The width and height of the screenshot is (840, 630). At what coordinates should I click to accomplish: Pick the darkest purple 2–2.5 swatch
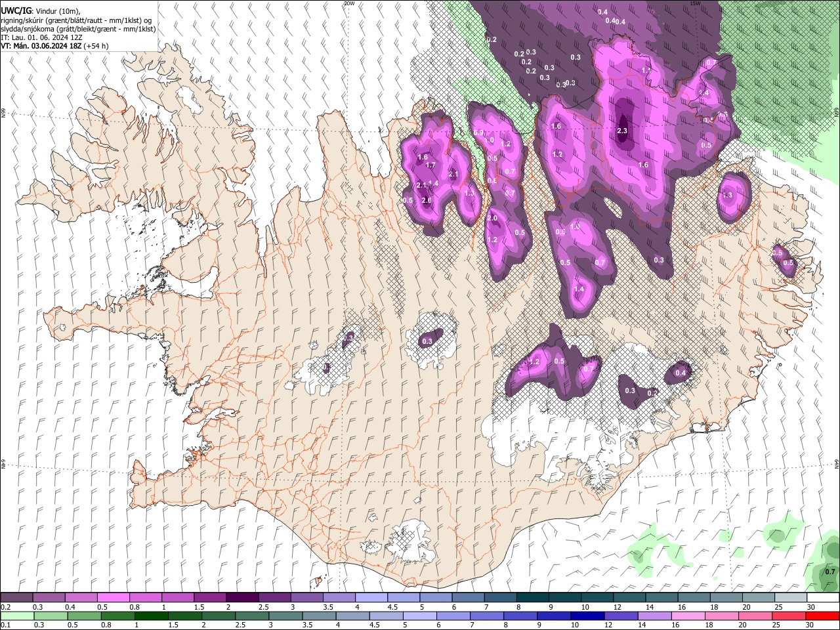point(242,598)
